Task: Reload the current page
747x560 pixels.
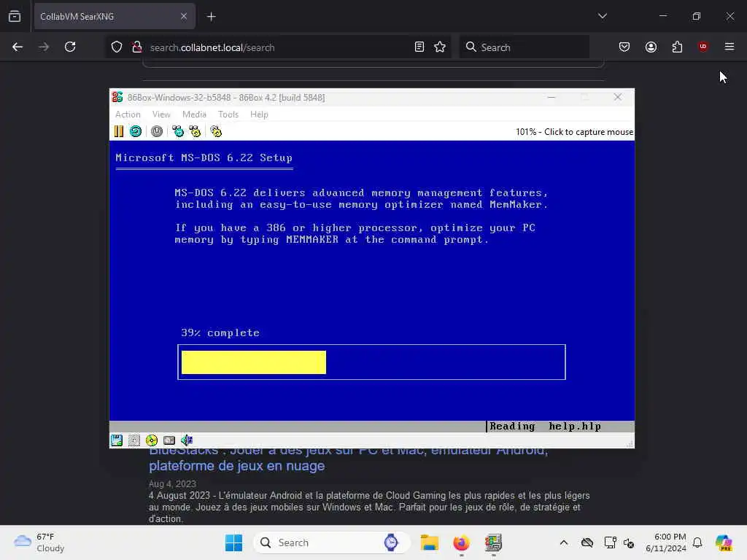Action: click(x=70, y=47)
